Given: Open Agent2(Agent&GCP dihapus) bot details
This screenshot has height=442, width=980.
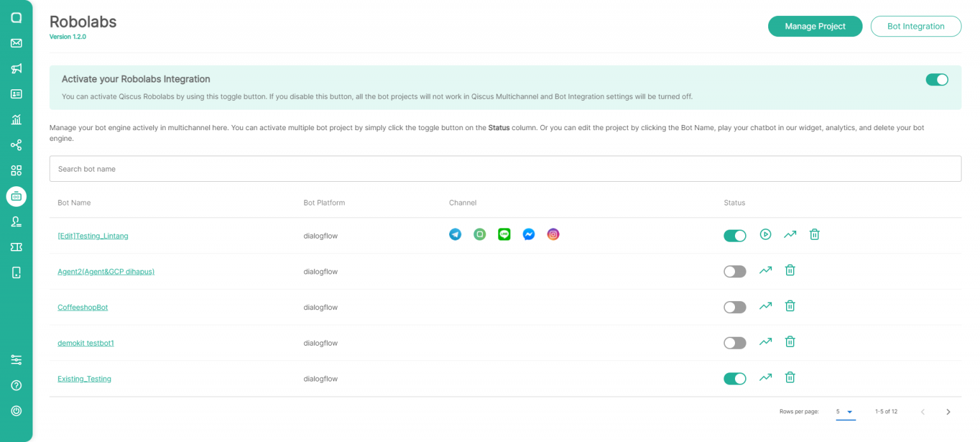Looking at the screenshot, I should (106, 271).
